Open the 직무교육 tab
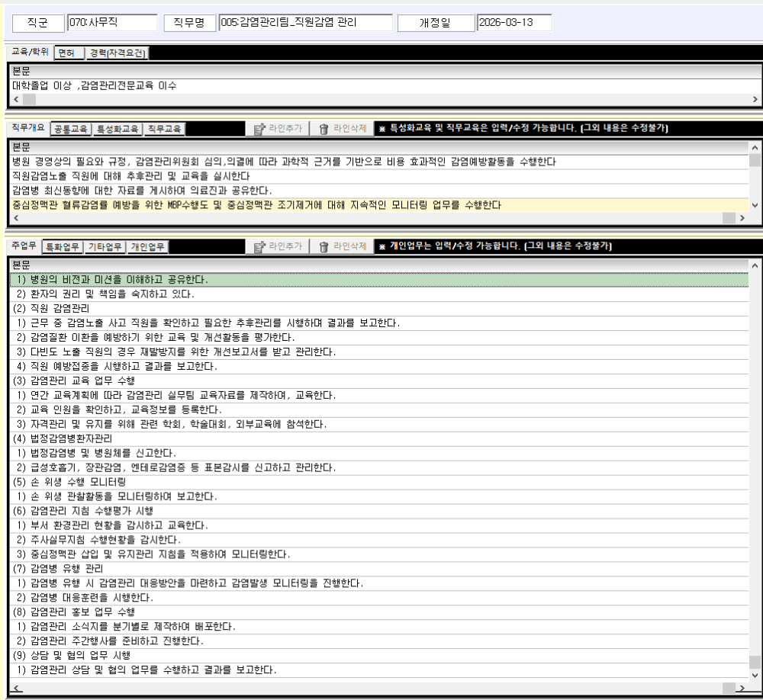Viewport: 763px width, 700px height. [165, 130]
